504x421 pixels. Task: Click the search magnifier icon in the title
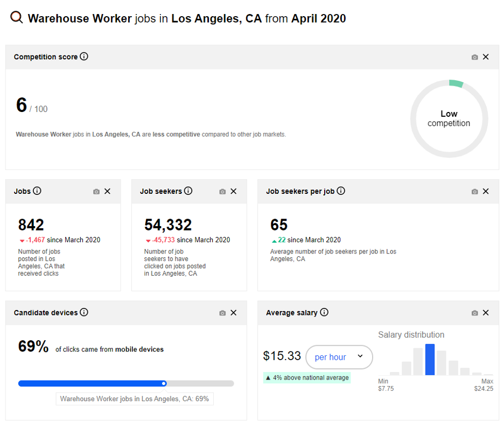(x=17, y=18)
